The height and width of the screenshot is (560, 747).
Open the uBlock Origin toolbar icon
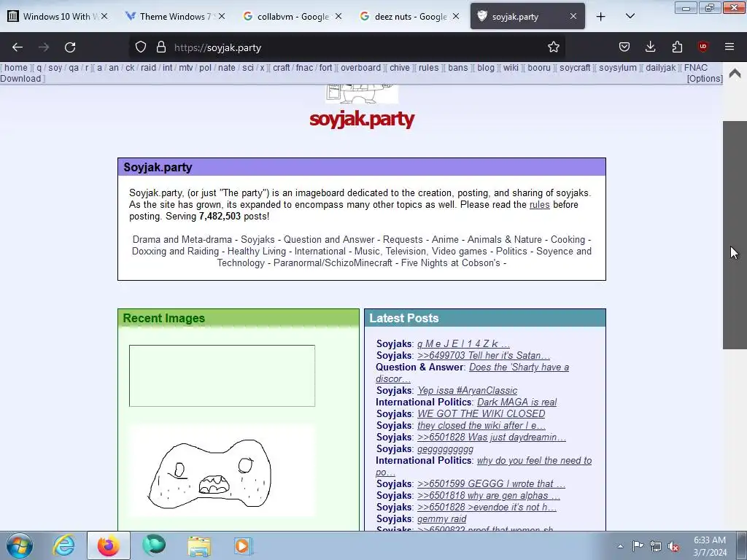703,47
